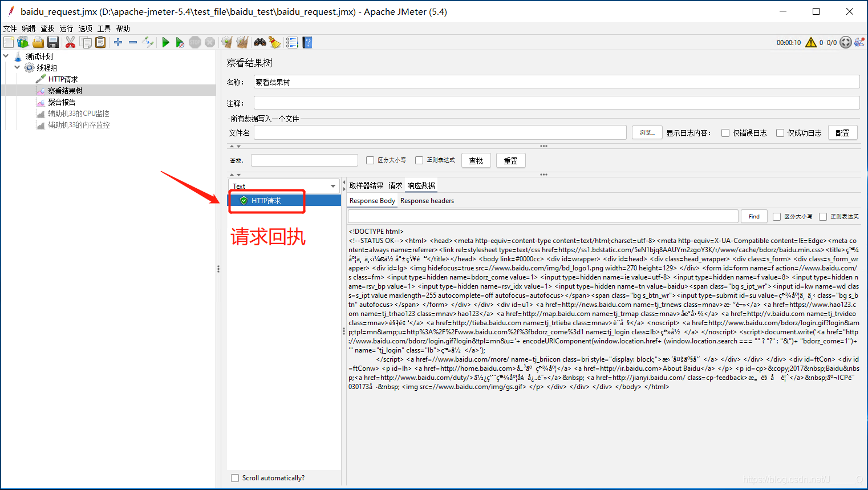The height and width of the screenshot is (490, 868).
Task: Click the Toggle enable/disable icon
Action: click(x=148, y=42)
